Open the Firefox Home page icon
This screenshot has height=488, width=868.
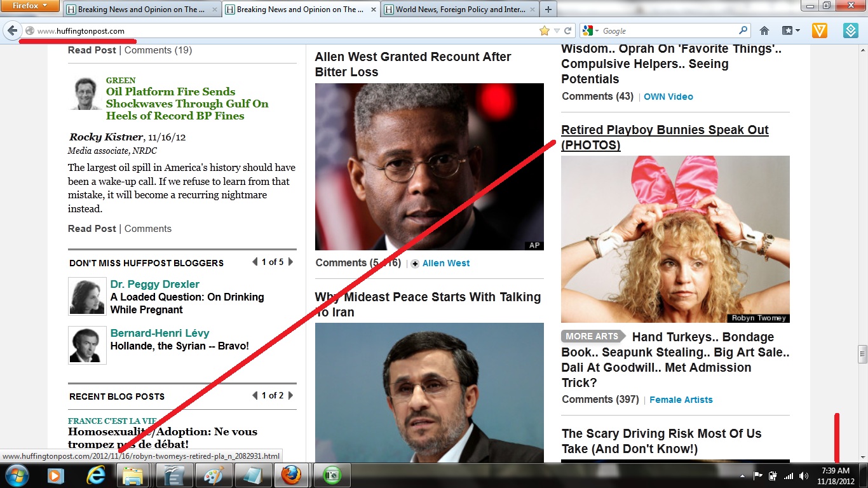764,30
